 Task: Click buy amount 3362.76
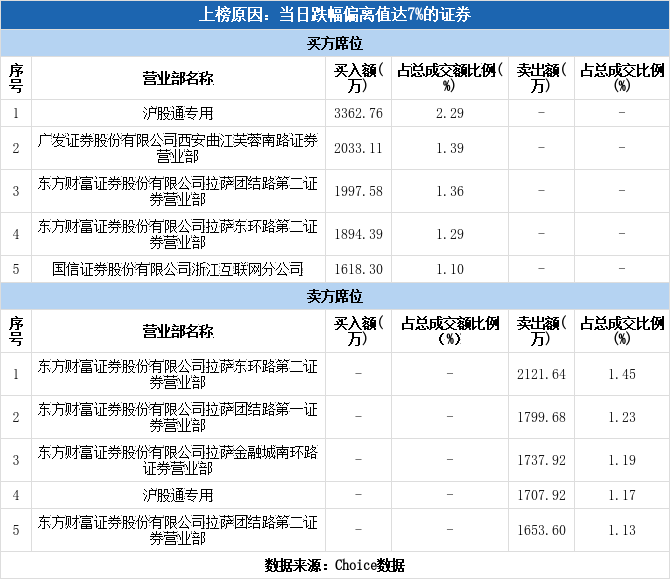click(359, 113)
